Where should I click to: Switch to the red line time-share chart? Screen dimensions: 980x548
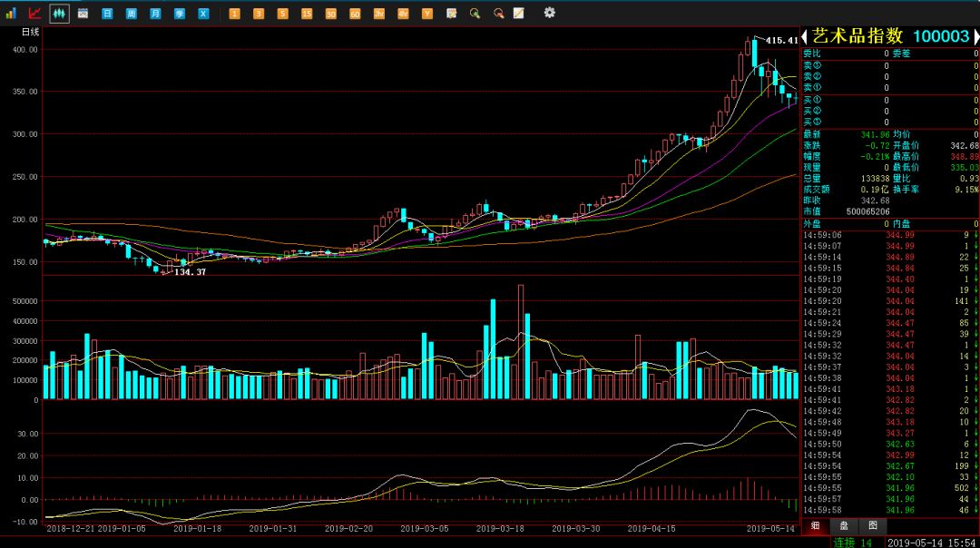click(x=35, y=13)
